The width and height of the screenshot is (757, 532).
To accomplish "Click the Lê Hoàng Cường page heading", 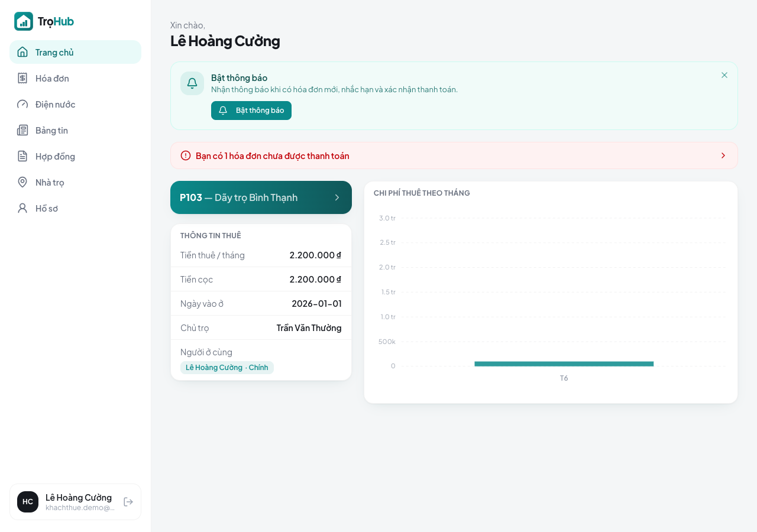I will [225, 41].
